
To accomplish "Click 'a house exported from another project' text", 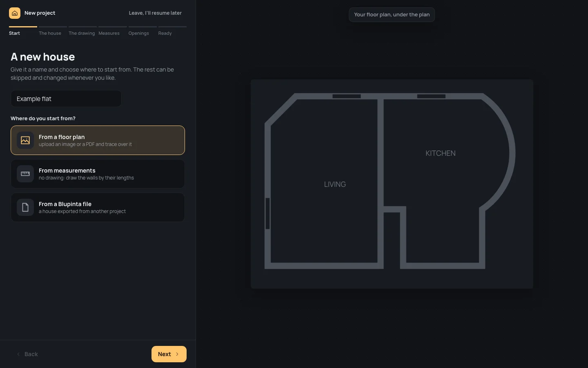I will click(82, 211).
